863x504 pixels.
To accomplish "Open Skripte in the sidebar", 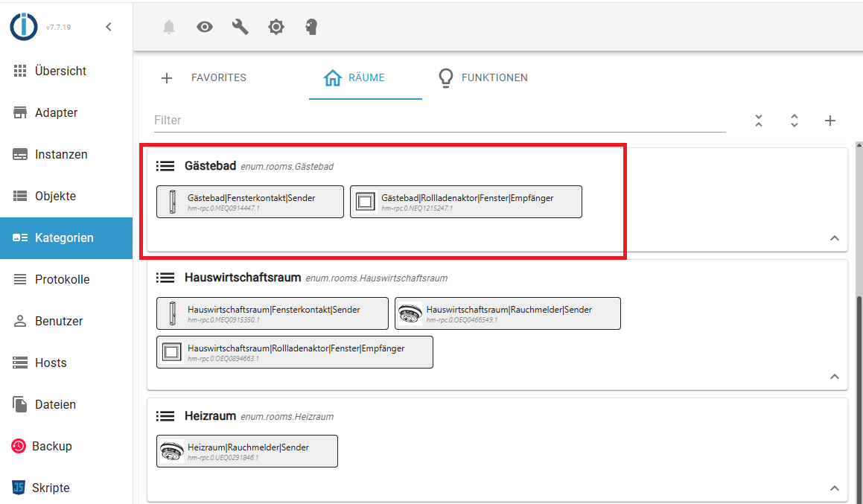I will 66,488.
